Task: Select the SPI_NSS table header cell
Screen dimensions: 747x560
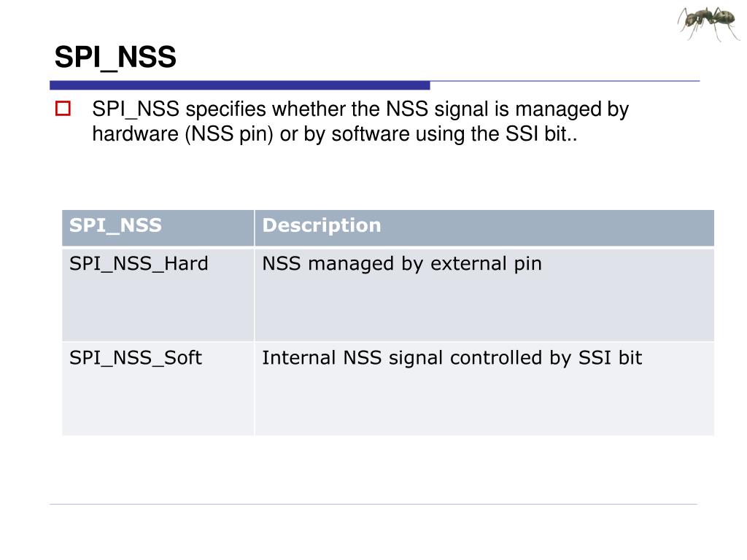Action: 158,227
